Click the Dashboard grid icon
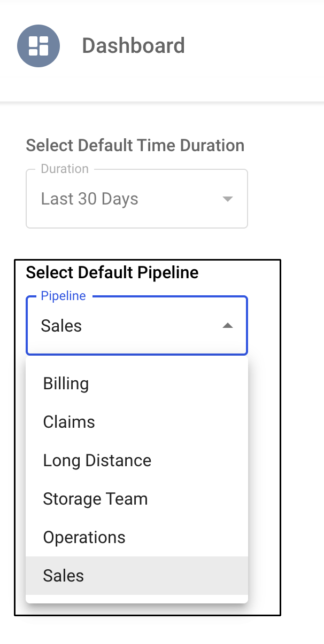Viewport: 324px width, 644px height. coord(38,45)
